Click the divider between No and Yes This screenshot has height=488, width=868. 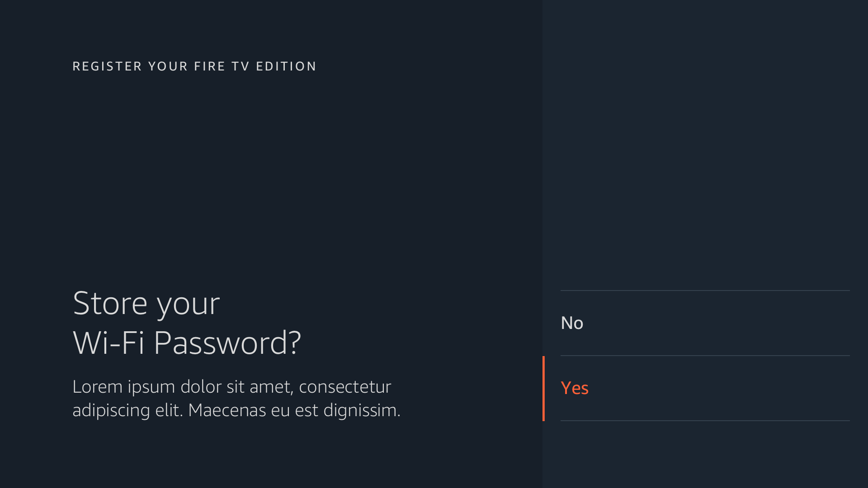(705, 356)
